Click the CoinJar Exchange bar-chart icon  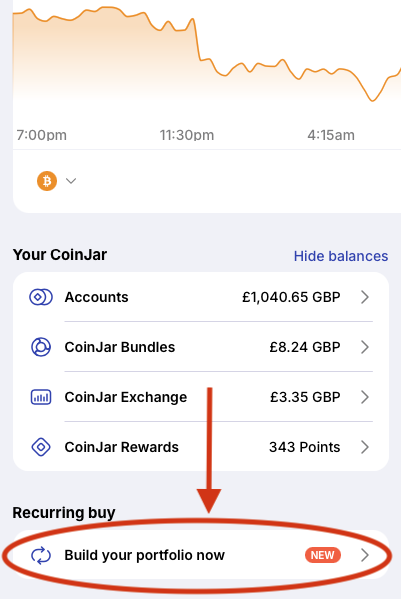(x=41, y=397)
